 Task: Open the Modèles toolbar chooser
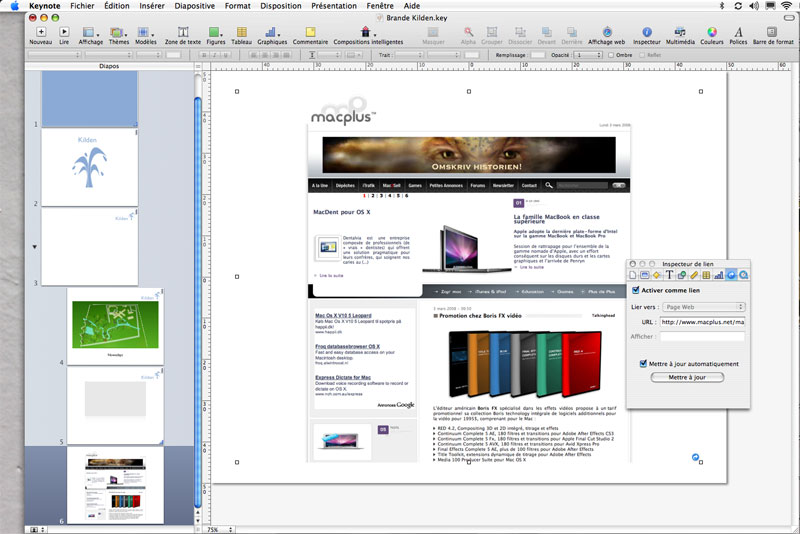(145, 32)
